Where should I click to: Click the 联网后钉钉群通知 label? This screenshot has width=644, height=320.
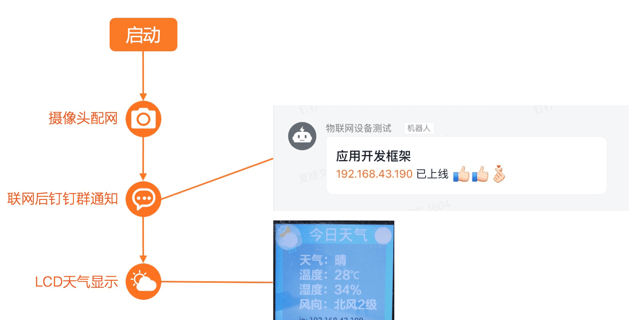[62, 199]
